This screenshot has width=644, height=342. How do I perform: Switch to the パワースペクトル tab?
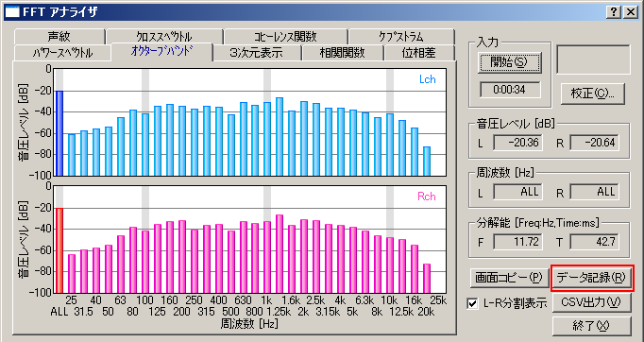[x=62, y=53]
